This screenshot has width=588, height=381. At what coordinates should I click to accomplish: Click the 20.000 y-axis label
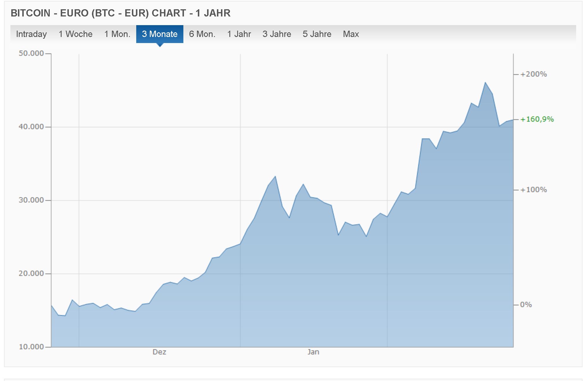[31, 274]
